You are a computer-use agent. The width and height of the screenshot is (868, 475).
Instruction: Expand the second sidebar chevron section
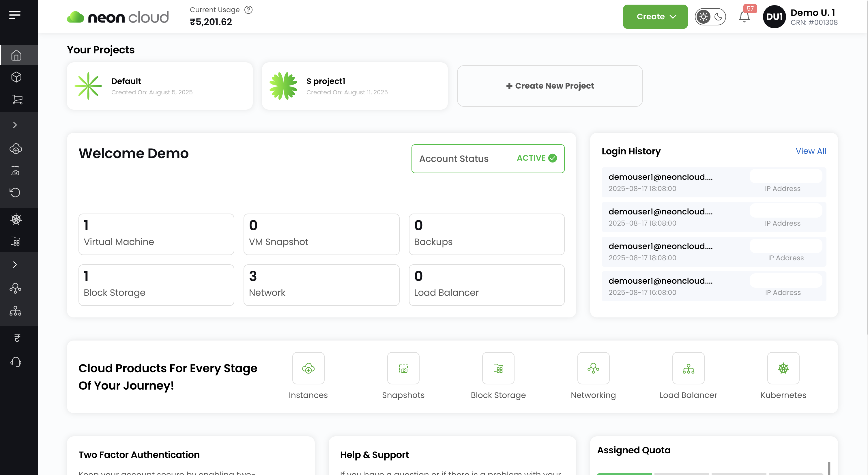coord(15,264)
